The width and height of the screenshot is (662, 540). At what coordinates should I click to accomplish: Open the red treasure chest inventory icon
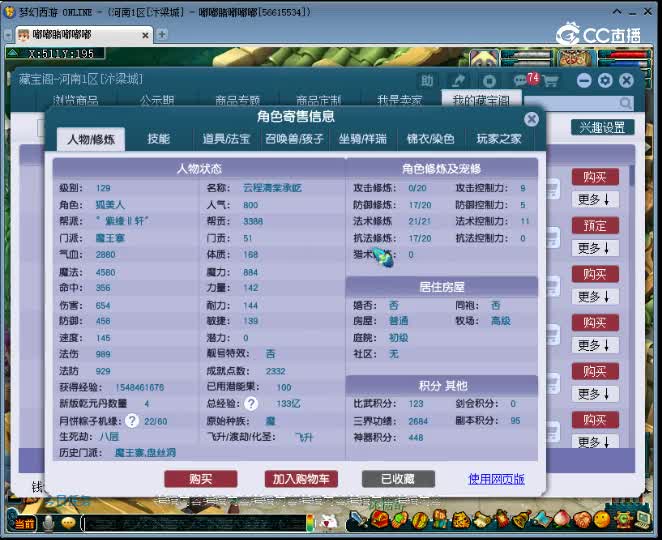[380, 520]
